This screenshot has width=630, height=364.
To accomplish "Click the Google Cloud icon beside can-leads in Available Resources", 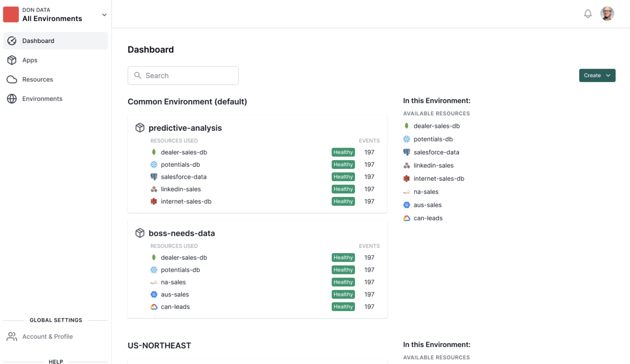I will click(x=406, y=218).
